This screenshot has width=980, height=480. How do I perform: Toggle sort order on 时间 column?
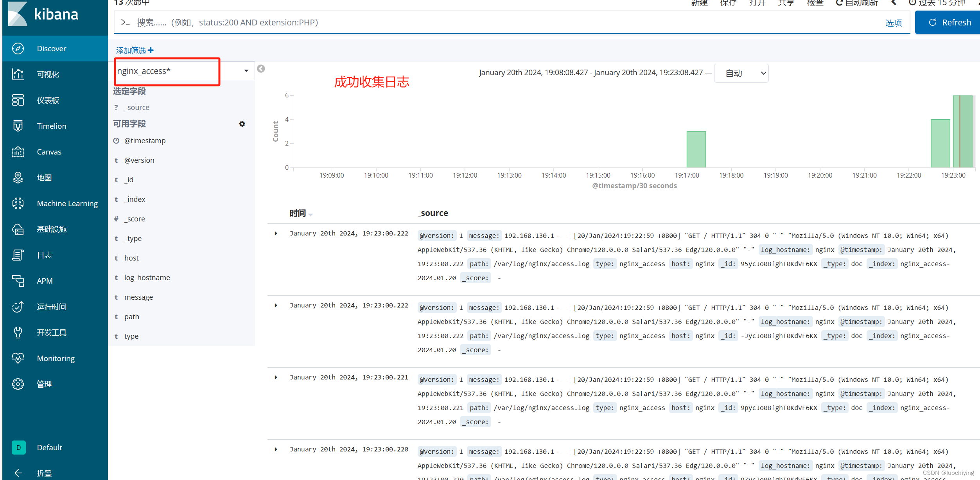(311, 214)
